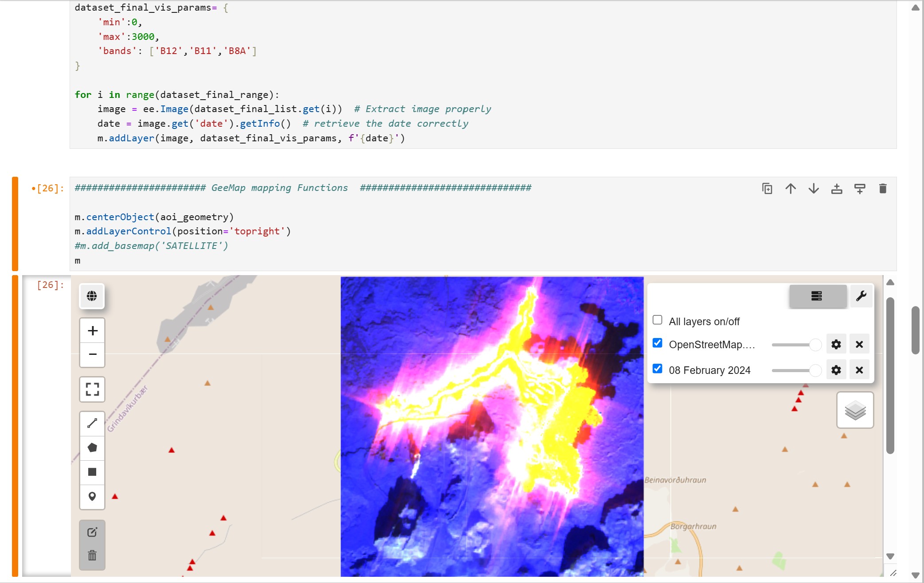Collapse cell 26 output via orange bar
Image resolution: width=924 pixels, height=583 pixels.
[15, 426]
